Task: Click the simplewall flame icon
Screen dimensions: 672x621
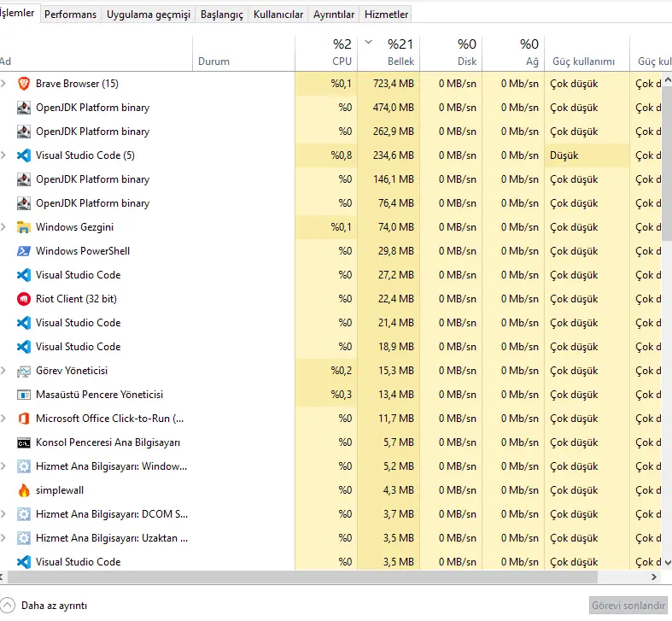Action: click(24, 490)
